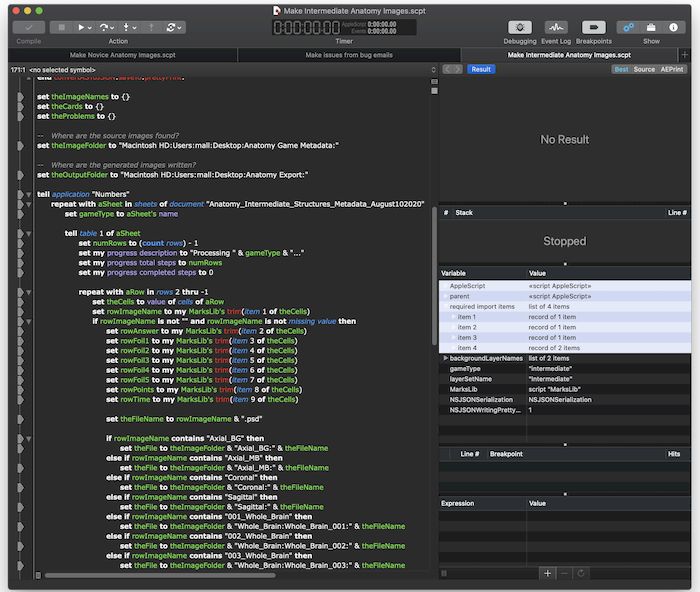Select the Source result view
This screenshot has height=592, width=700.
pos(644,69)
